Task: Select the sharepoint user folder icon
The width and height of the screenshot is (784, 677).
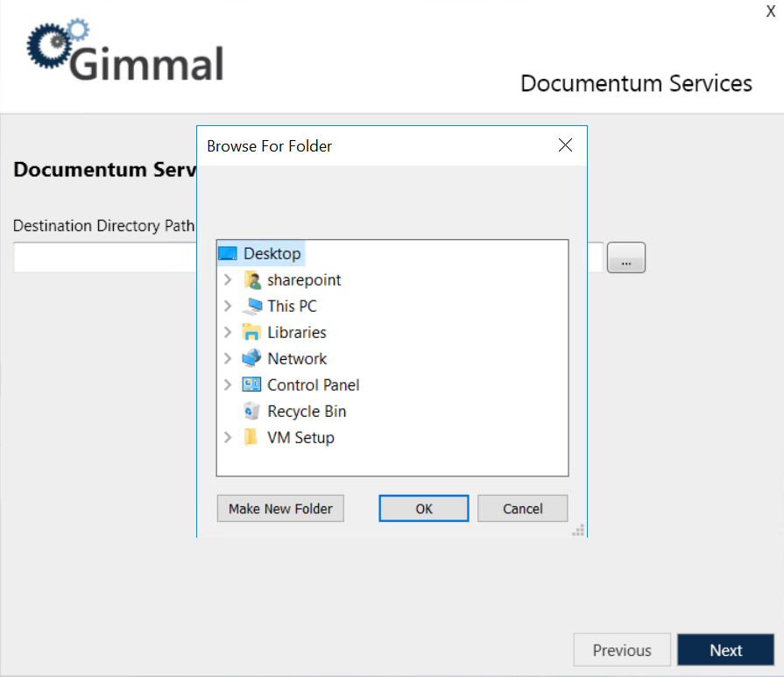Action: [251, 279]
